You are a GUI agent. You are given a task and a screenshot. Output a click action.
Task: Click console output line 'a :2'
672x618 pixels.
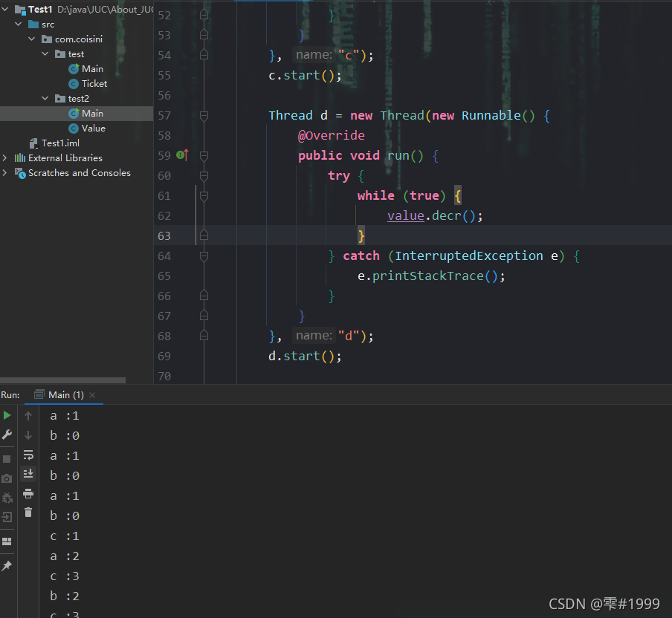pyautogui.click(x=64, y=556)
